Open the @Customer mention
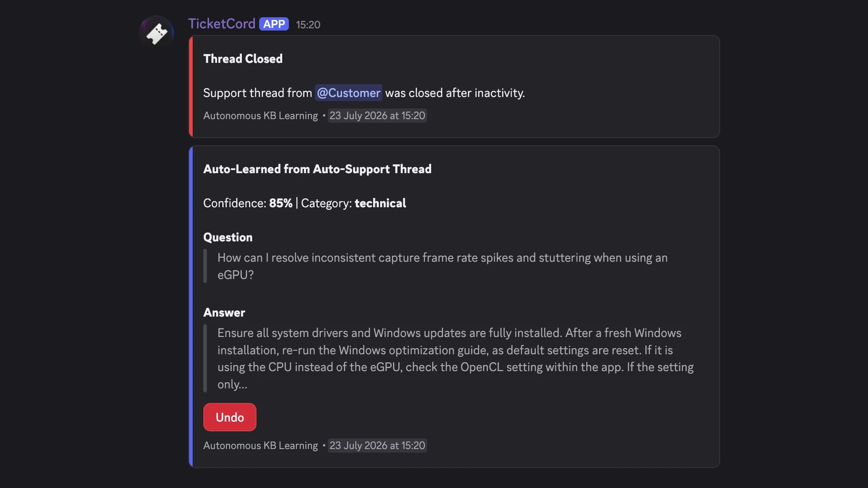The image size is (868, 488). point(349,92)
